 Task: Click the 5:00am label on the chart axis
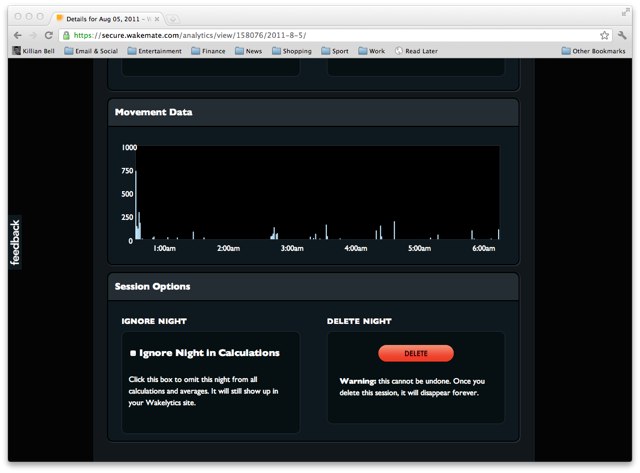[420, 248]
